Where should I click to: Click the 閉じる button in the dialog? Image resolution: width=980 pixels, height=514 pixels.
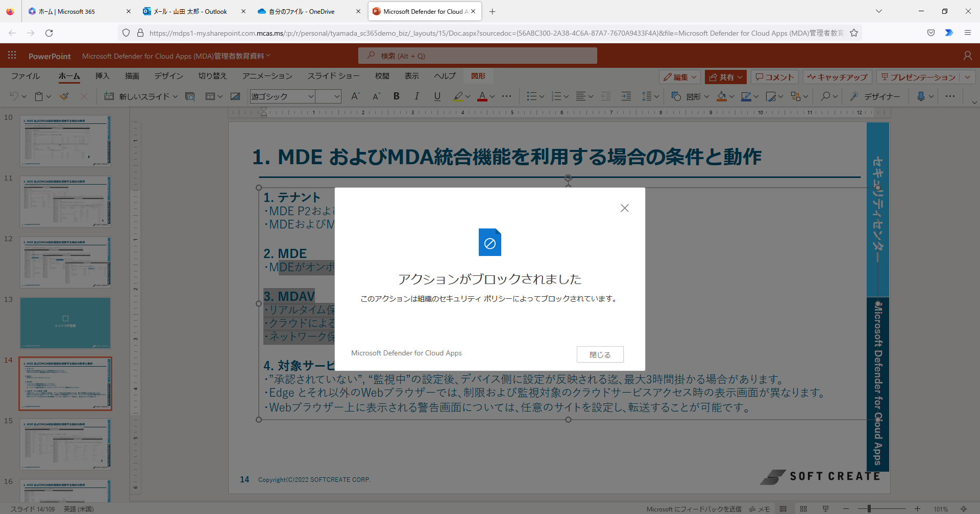(x=600, y=354)
